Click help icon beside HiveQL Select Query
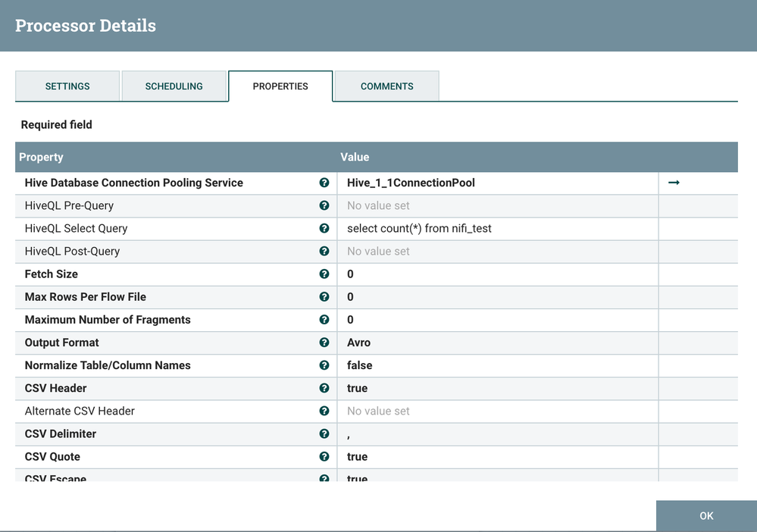This screenshot has height=532, width=757. coord(324,228)
